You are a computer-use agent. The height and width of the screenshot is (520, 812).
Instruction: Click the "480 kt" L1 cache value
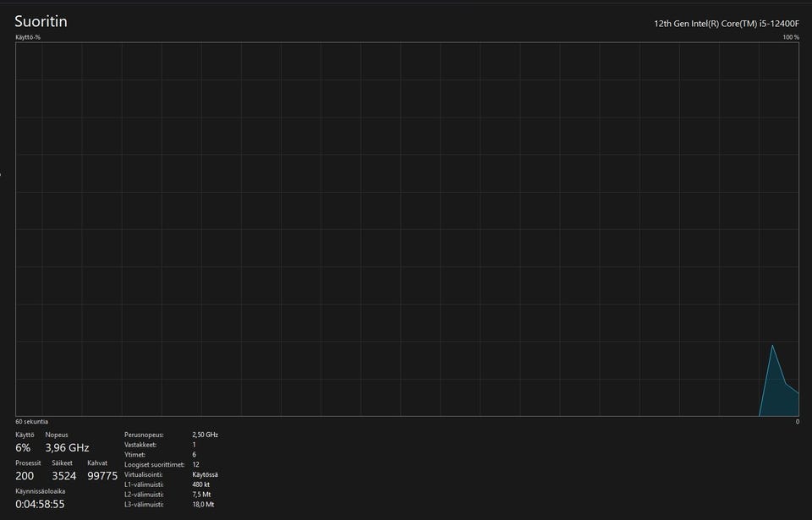pos(201,484)
